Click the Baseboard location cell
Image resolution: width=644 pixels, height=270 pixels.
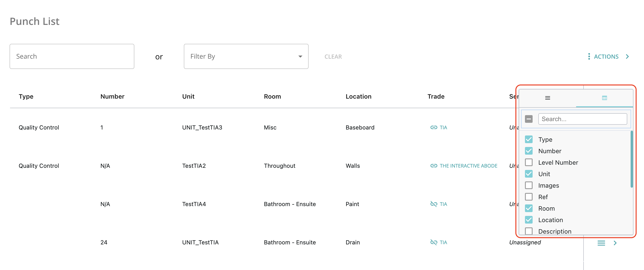pos(360,127)
